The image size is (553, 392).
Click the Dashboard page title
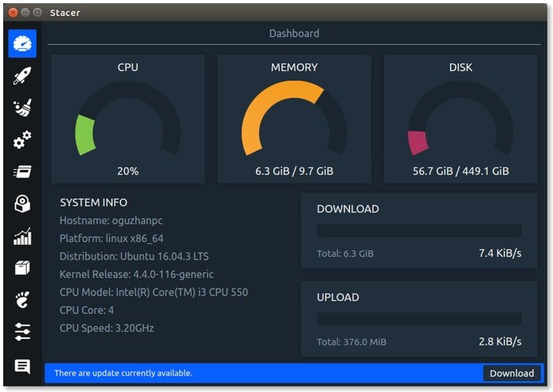(294, 33)
